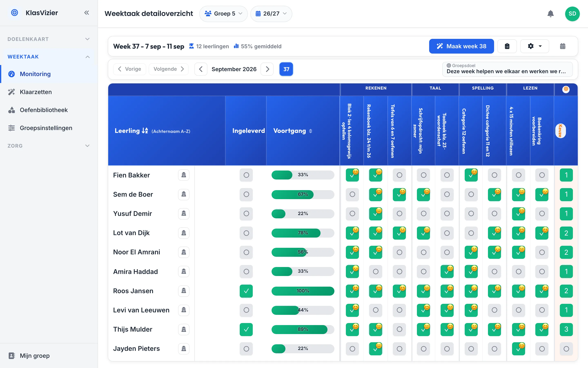588x368 pixels.
Task: Toggle Blok 2 task for Sem de Boer
Action: coord(352,194)
